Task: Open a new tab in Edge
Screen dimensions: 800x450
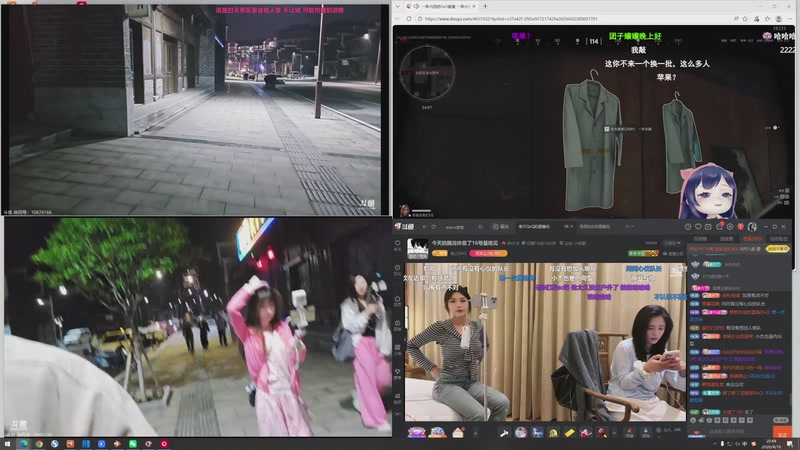Action: 485,6
